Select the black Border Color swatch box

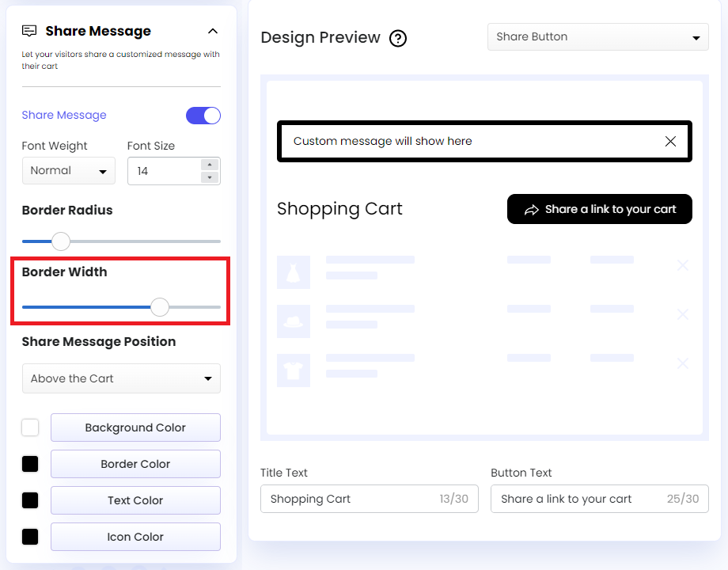coord(29,464)
